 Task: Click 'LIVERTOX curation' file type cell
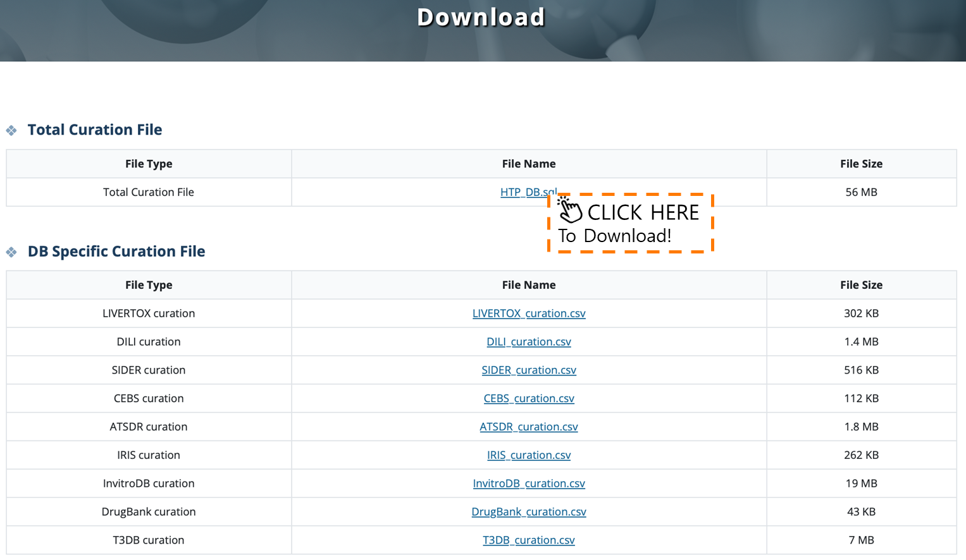tap(149, 313)
